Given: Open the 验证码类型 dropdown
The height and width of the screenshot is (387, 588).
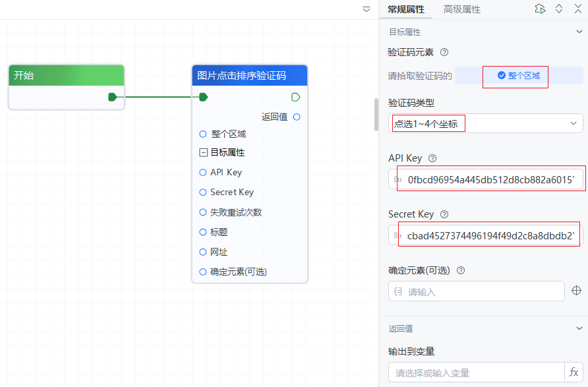Looking at the screenshot, I should (485, 123).
